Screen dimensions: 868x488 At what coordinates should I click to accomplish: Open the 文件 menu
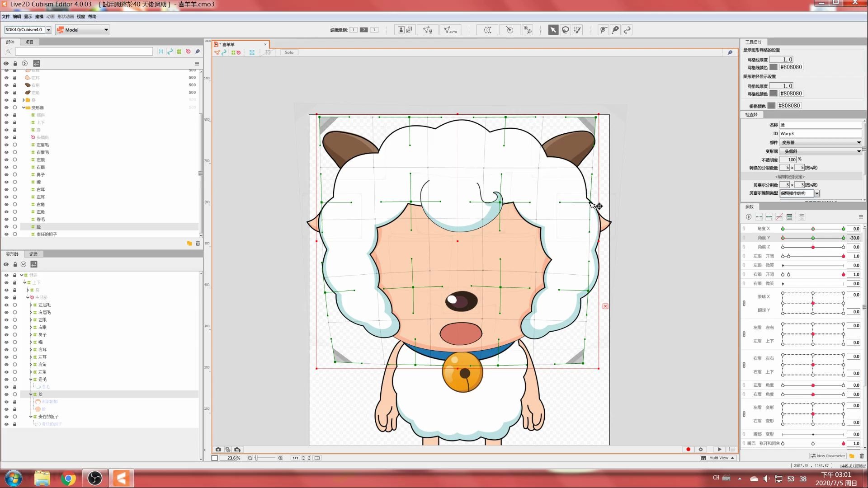coord(6,17)
